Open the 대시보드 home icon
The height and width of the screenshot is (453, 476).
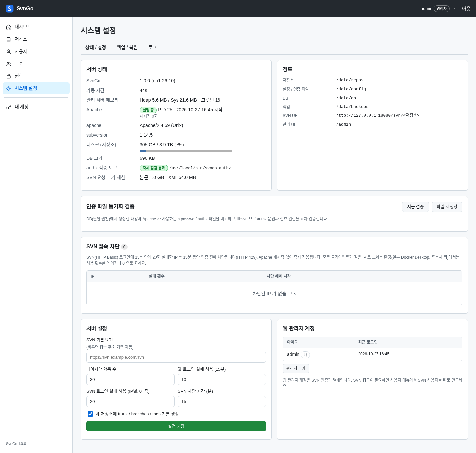9,27
